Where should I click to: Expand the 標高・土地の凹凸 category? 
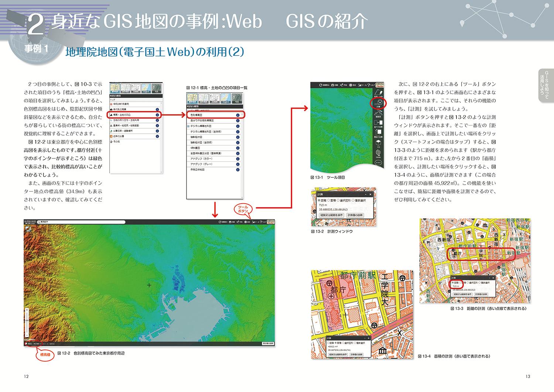(135, 115)
